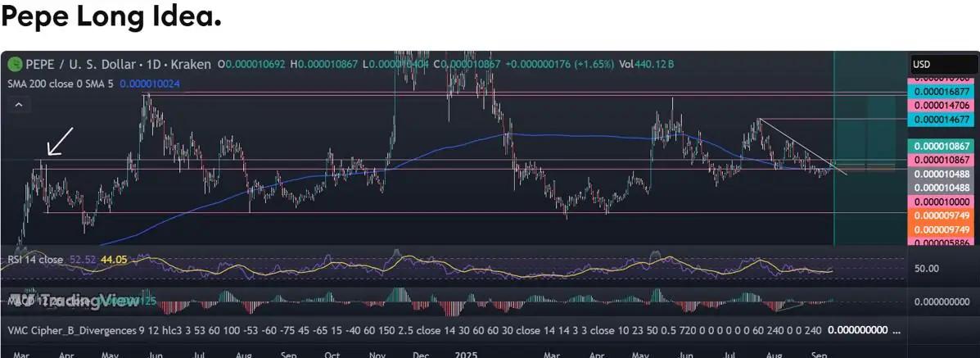The height and width of the screenshot is (358, 980).
Task: Click the green 0.000010867 current price label
Action: (942, 145)
